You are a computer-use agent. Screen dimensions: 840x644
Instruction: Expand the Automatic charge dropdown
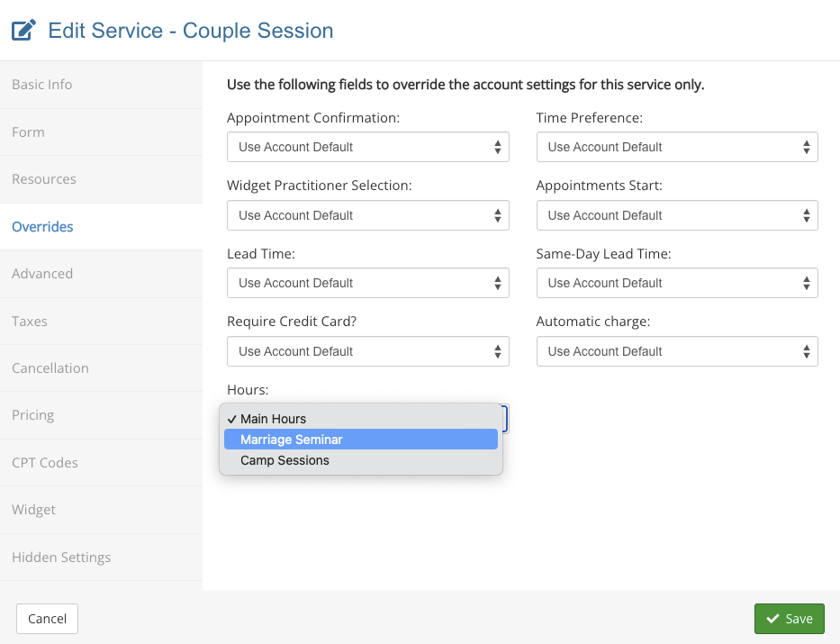tap(676, 351)
